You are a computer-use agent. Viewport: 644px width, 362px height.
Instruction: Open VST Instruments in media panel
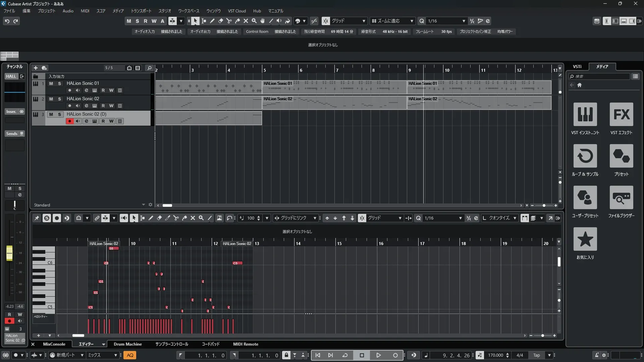coord(585,114)
